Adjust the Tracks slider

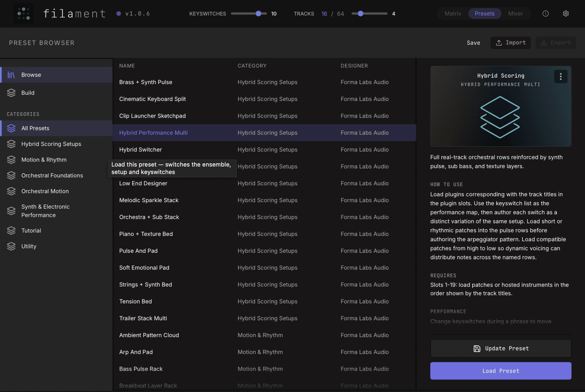pos(369,14)
